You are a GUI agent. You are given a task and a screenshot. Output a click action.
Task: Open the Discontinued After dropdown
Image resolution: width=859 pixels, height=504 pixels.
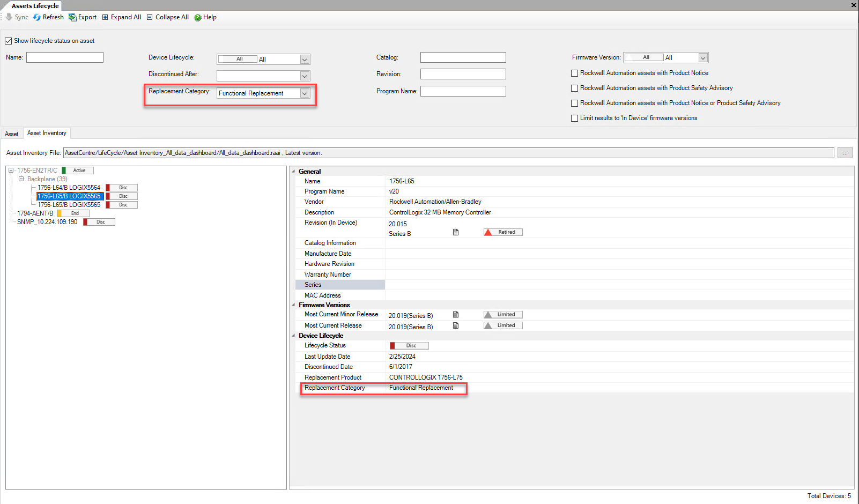(x=305, y=76)
